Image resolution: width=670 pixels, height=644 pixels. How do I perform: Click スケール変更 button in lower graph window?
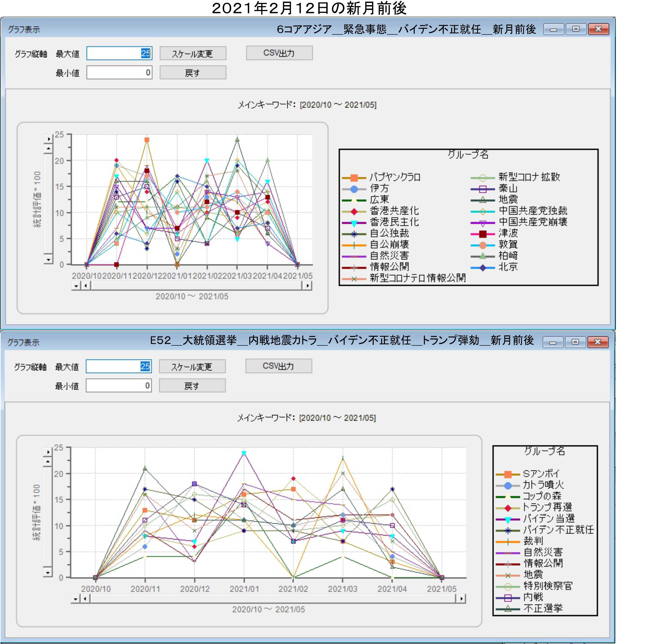(192, 367)
